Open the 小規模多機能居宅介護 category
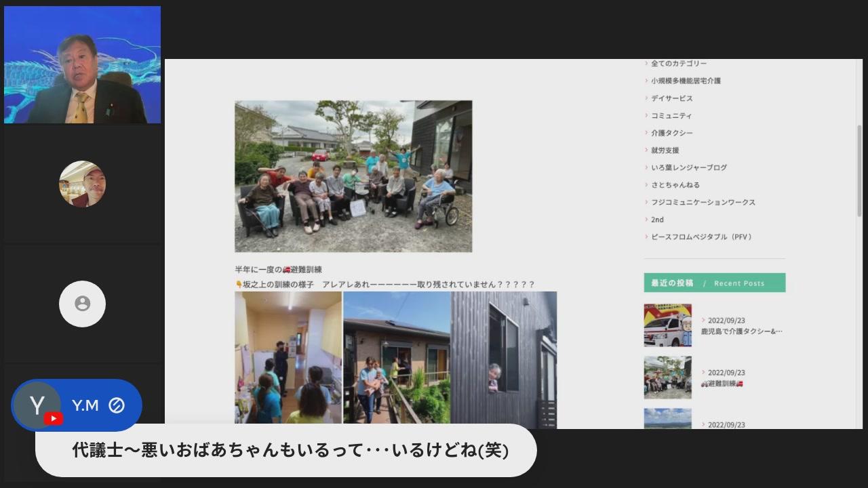This screenshot has height=488, width=868. coord(686,81)
